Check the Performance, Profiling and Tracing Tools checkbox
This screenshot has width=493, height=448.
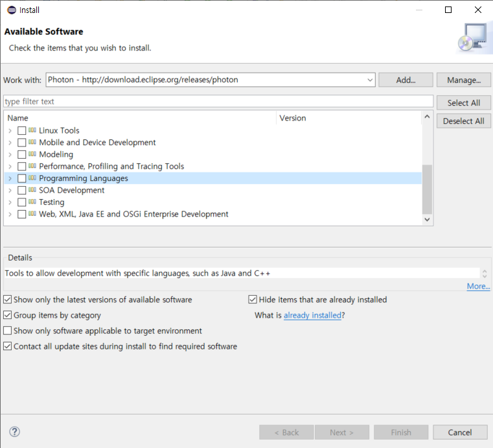(21, 167)
